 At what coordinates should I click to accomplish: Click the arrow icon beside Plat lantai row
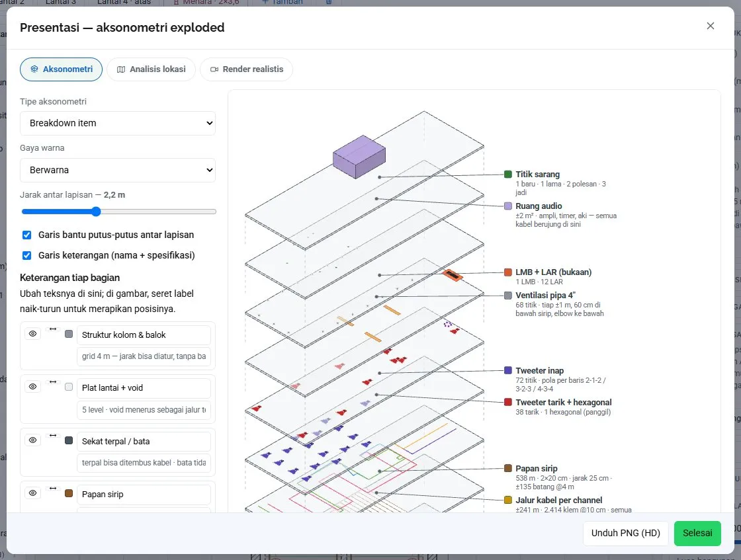[x=53, y=381]
